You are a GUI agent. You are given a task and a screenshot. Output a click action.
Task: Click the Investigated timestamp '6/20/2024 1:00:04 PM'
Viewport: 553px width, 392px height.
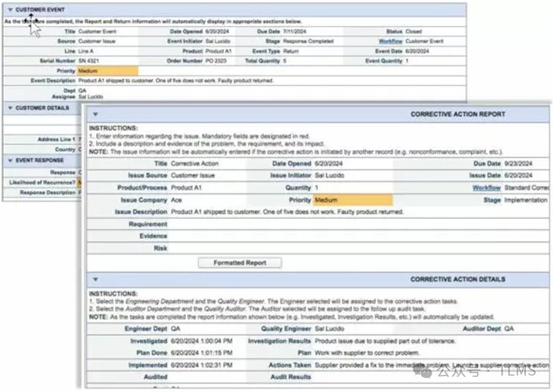click(202, 341)
